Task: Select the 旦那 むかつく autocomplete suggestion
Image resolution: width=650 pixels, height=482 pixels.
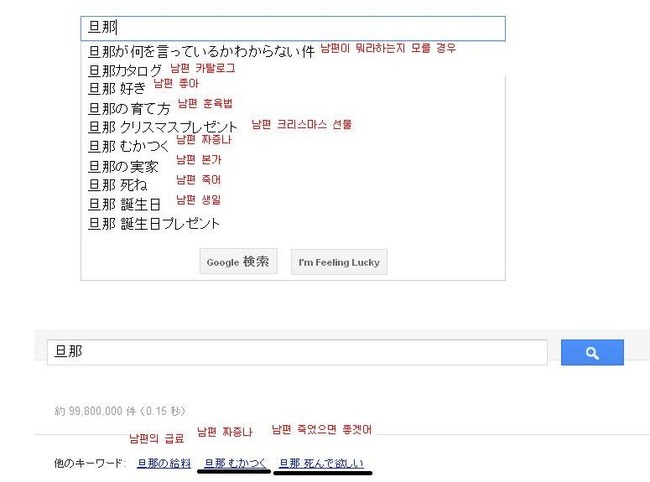Action: (x=129, y=146)
